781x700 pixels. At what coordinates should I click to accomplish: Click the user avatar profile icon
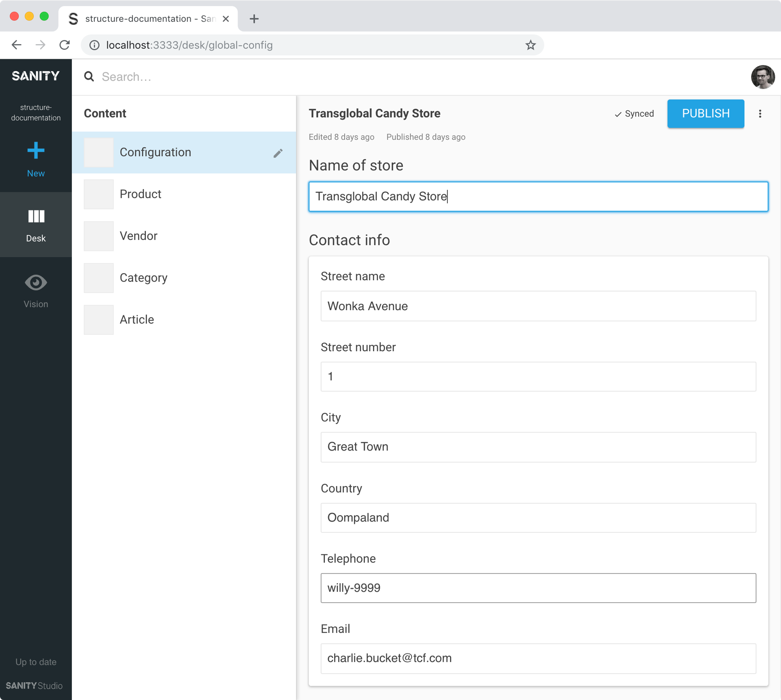762,76
